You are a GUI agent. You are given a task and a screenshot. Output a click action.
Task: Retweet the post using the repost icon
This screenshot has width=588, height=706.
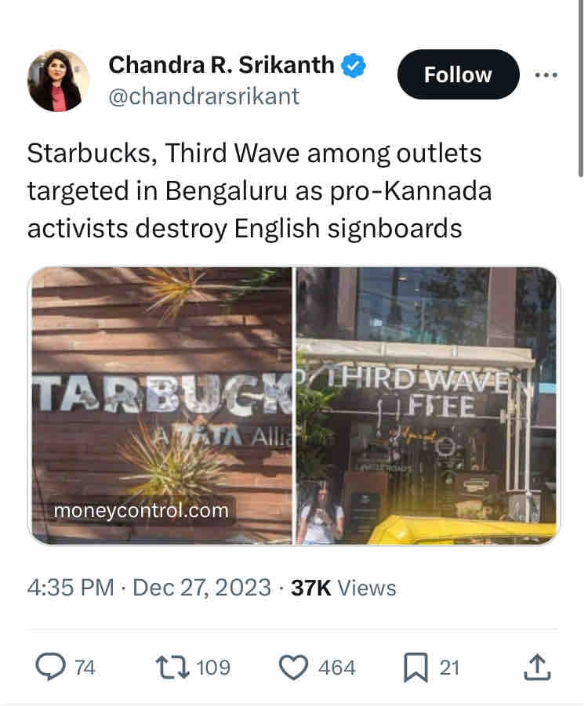172,668
